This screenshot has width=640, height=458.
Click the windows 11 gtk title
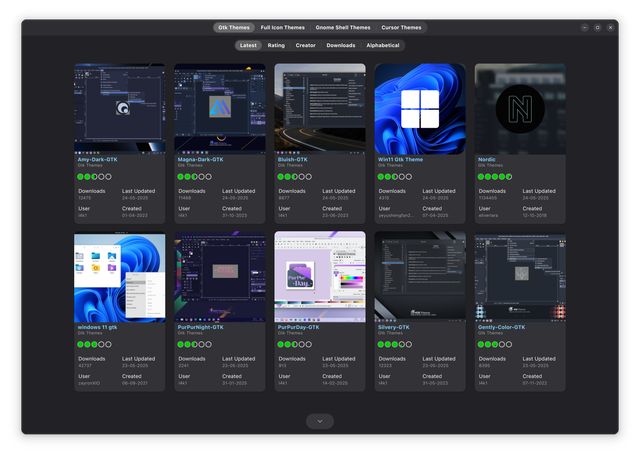[97, 327]
